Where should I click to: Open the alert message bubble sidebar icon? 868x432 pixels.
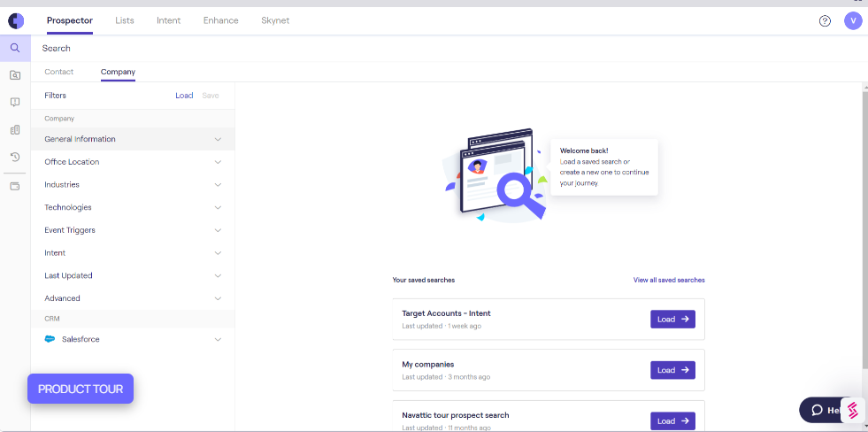click(x=15, y=102)
